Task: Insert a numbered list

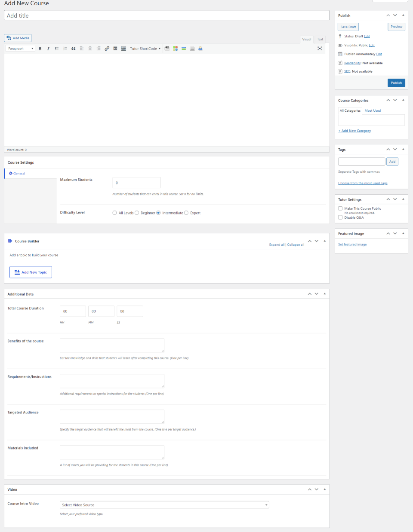Action: [x=65, y=49]
